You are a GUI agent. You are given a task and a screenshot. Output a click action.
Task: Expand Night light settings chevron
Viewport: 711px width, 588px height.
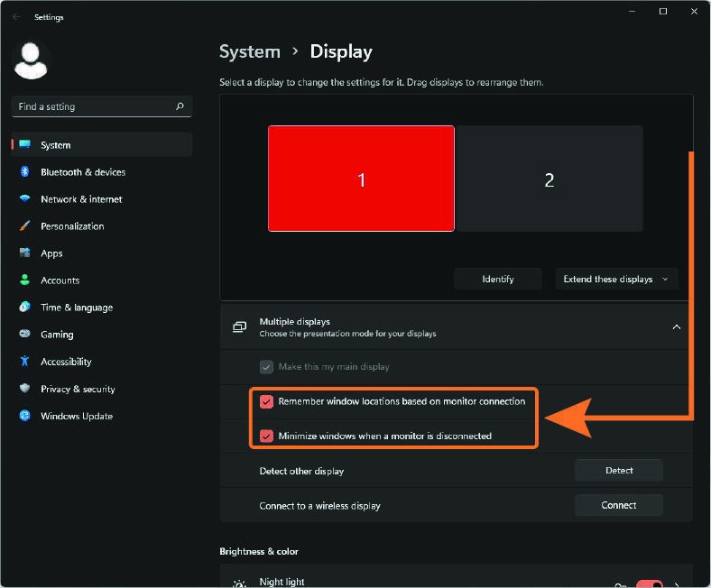[678, 583]
